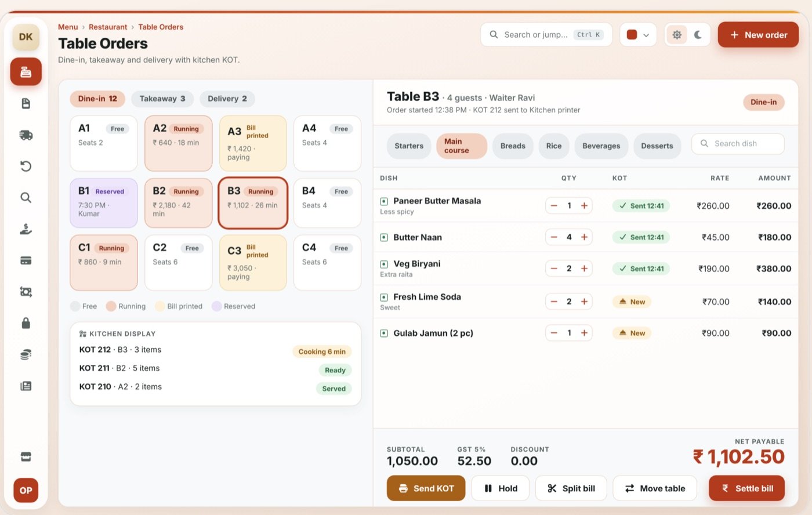Switch to Breads category
This screenshot has height=515, width=812.
point(513,146)
